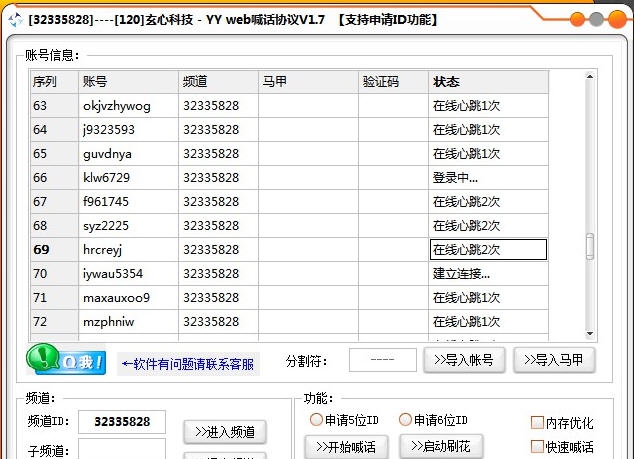Select account row okjvzhywog
Viewport: 635px width, 459px height.
290,106
